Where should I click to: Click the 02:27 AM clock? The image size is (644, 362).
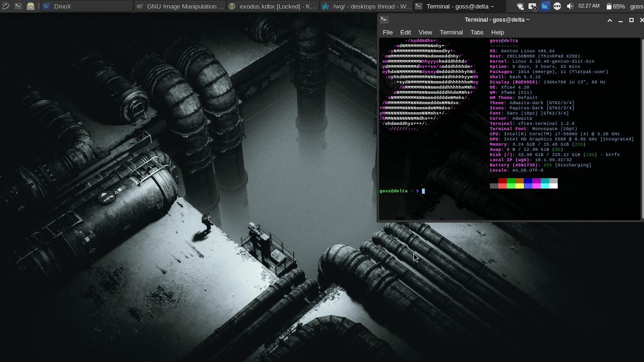pos(589,6)
